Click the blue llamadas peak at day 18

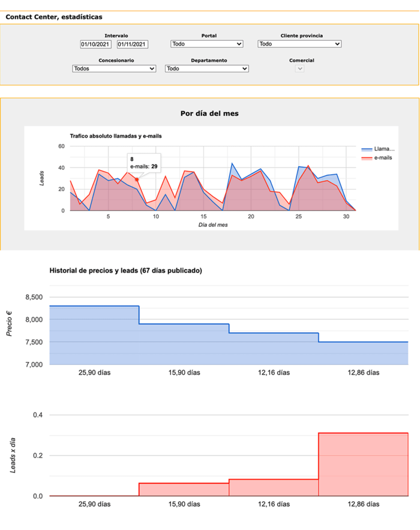pos(232,163)
